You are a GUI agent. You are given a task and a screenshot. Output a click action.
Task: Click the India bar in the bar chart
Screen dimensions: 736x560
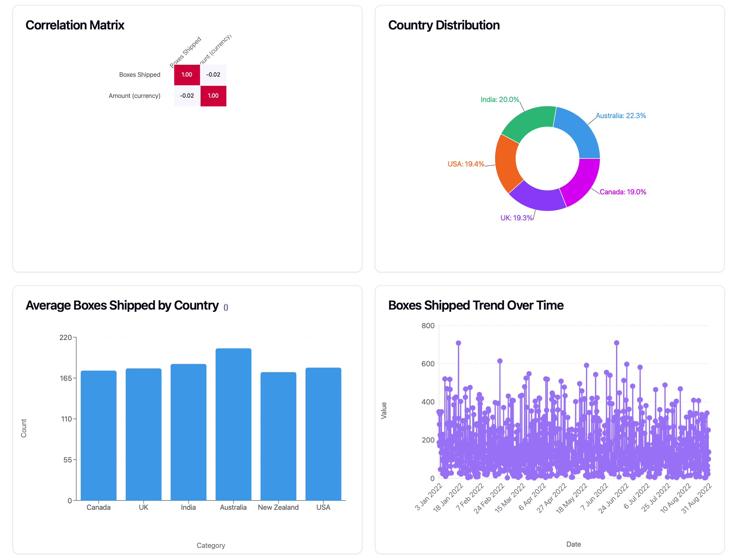coord(188,432)
